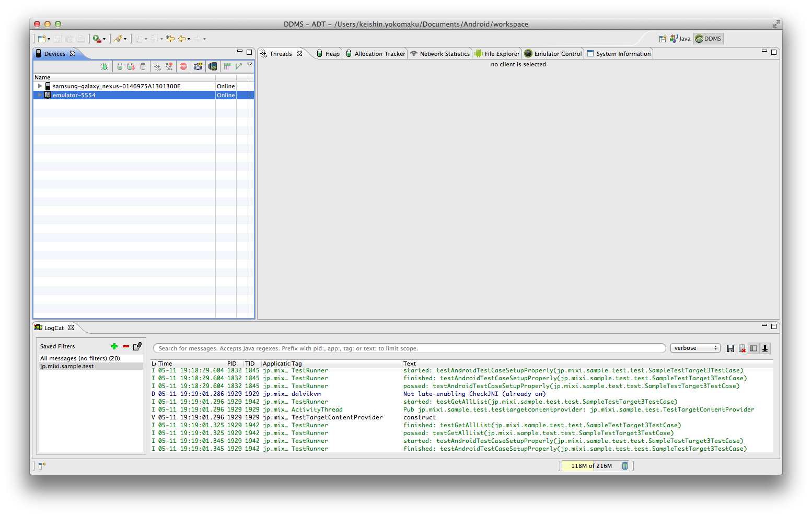
Task: Open the Devices view menu triangle
Action: click(x=250, y=64)
